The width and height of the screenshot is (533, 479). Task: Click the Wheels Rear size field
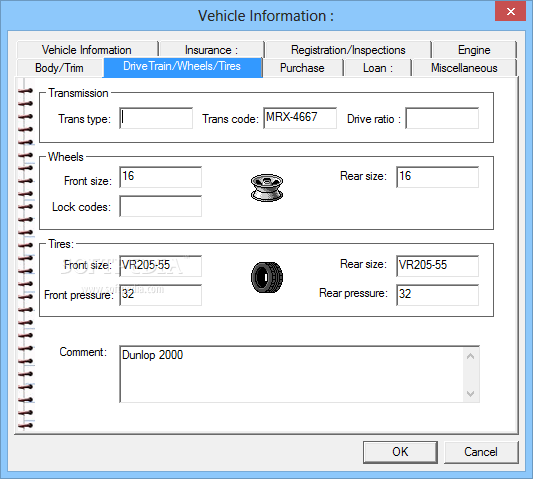[437, 177]
